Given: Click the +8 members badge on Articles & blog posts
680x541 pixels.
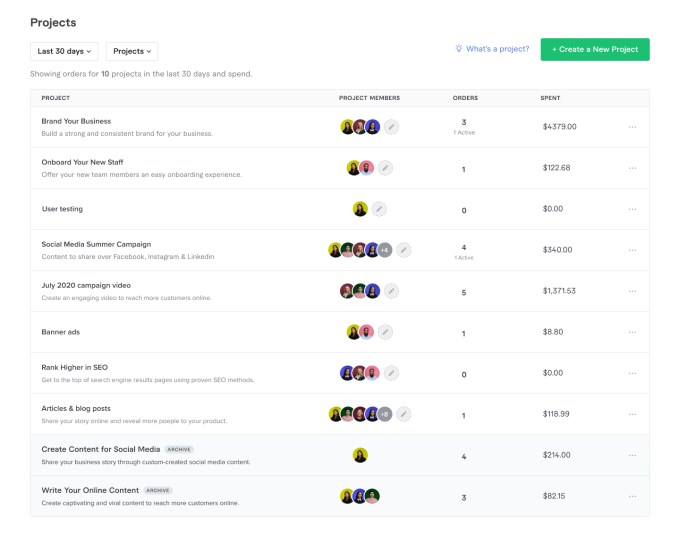Looking at the screenshot, I should 384,414.
